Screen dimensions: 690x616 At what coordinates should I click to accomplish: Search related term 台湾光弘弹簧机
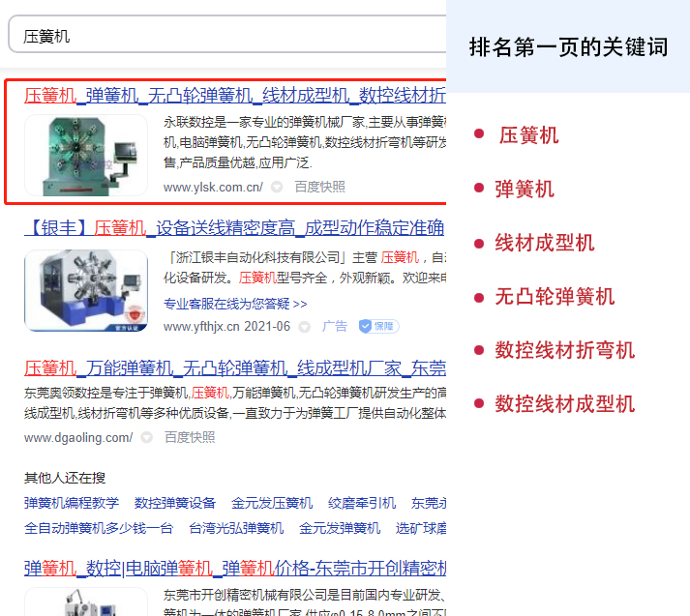click(236, 528)
